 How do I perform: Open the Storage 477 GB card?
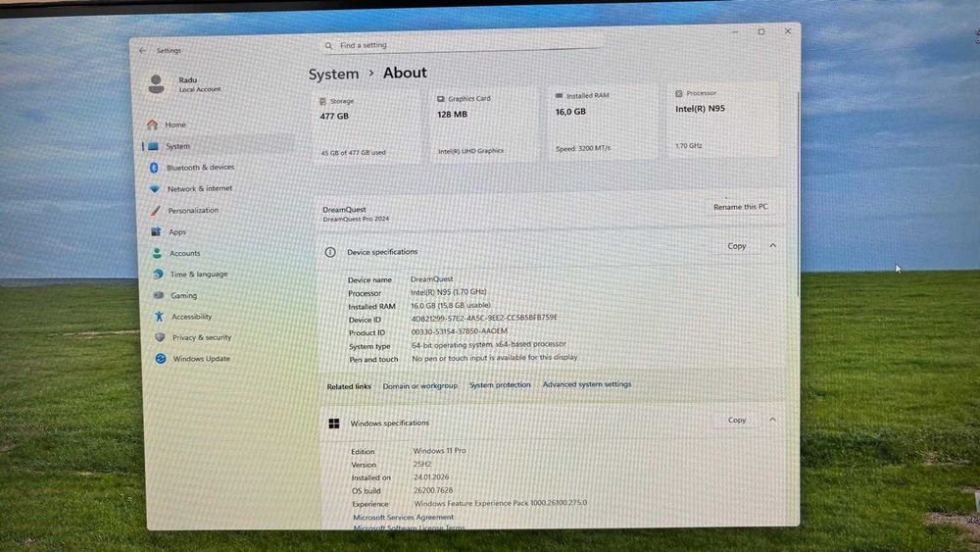367,126
